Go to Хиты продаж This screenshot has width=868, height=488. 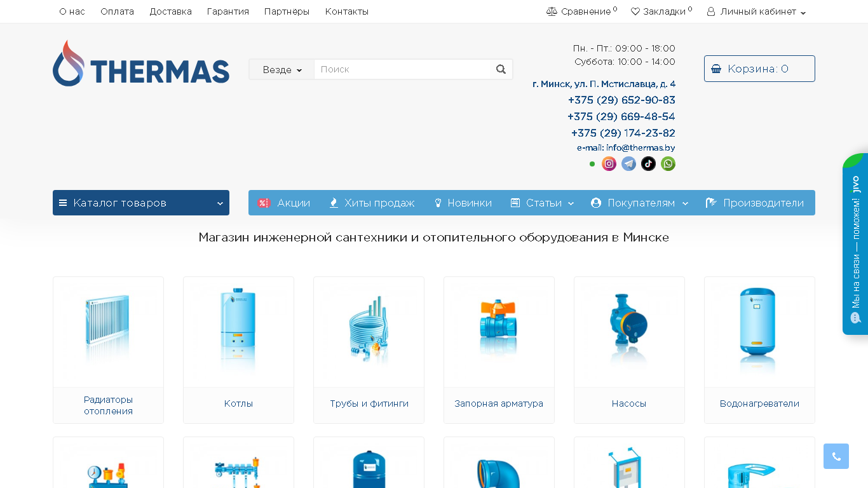(x=372, y=203)
